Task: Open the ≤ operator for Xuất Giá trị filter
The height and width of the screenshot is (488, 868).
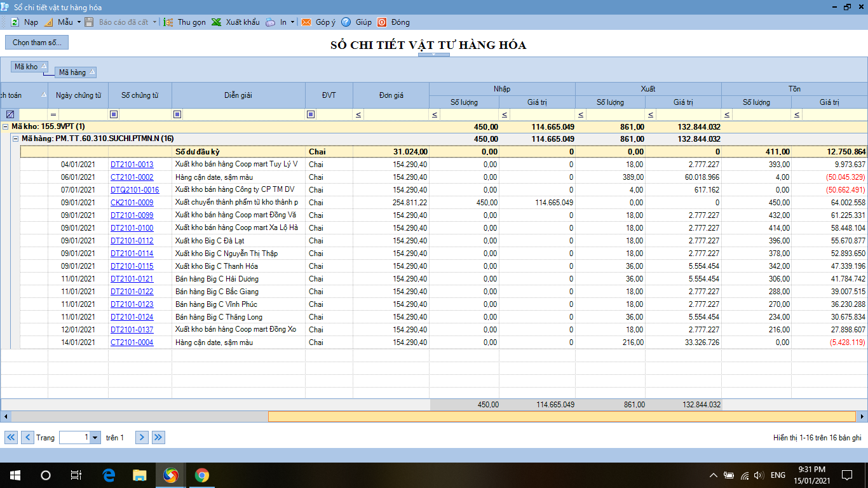Action: pyautogui.click(x=651, y=114)
